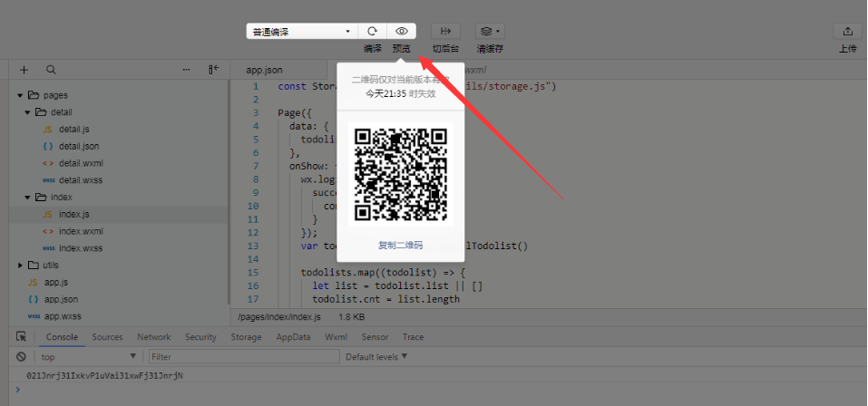
Task: Click the compile refresh icon
Action: point(373,31)
